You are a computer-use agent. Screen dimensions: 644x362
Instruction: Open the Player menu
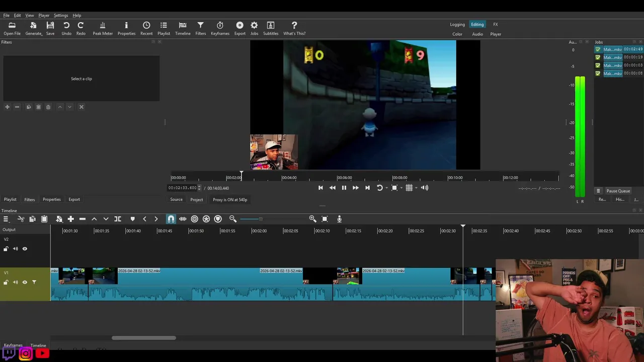(x=44, y=16)
